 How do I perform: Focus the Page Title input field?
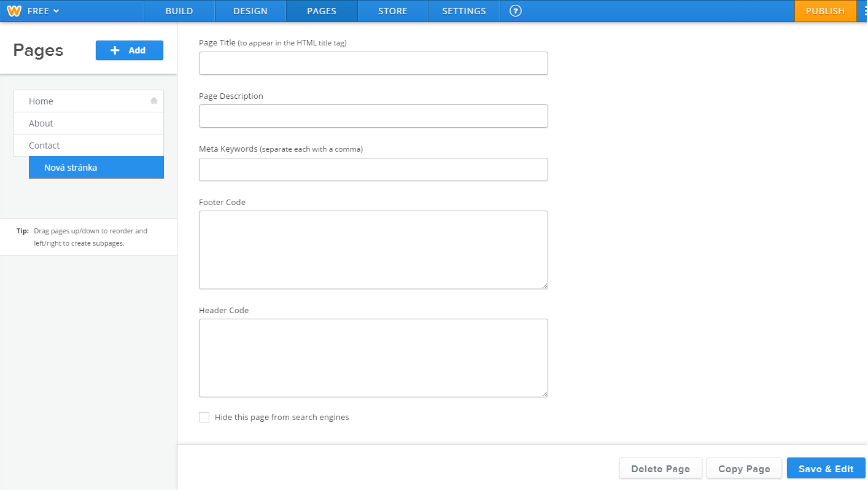coord(373,63)
